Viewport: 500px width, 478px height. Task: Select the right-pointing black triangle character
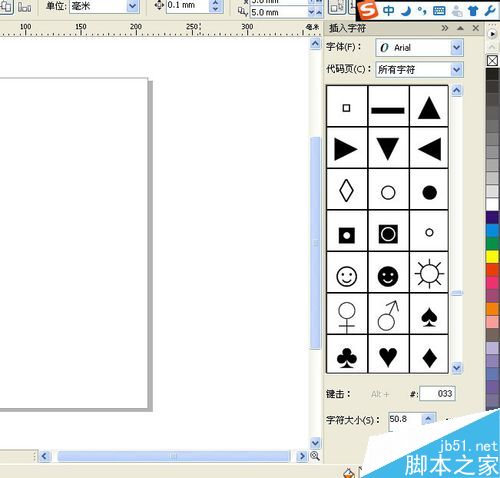(x=347, y=148)
